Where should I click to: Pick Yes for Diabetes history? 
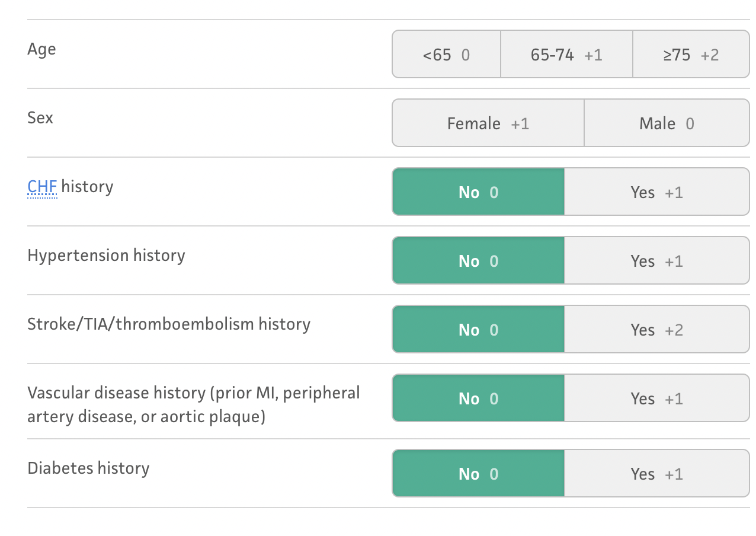pos(656,474)
